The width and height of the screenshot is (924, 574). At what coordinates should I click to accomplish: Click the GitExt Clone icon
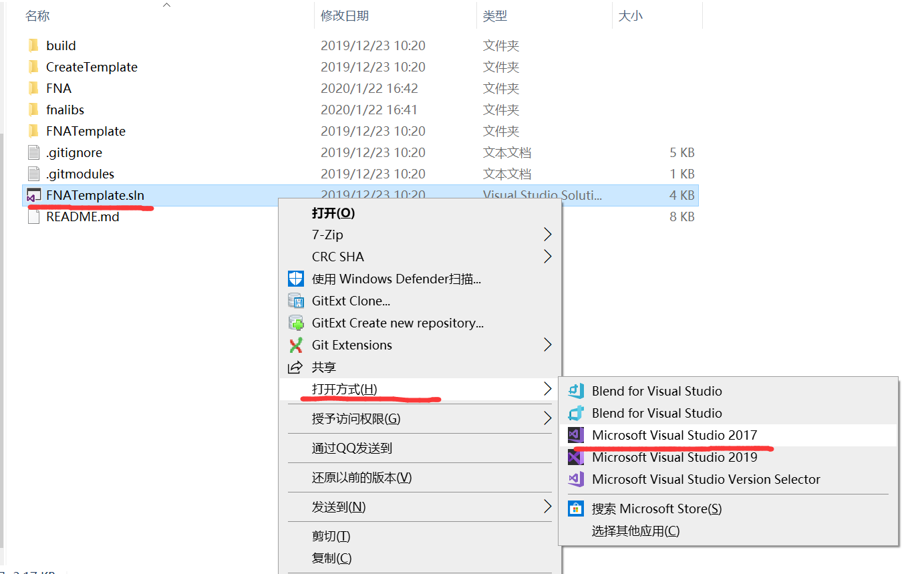coord(295,301)
